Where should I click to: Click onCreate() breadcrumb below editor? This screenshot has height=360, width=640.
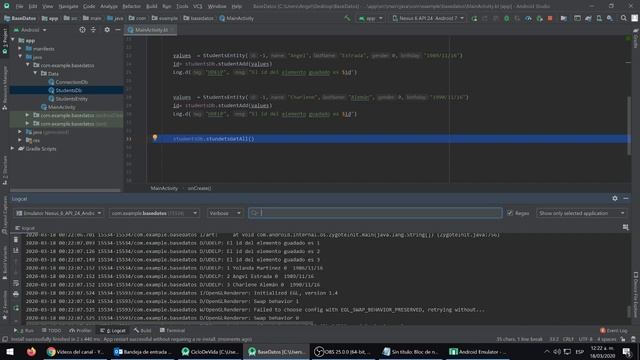point(199,188)
